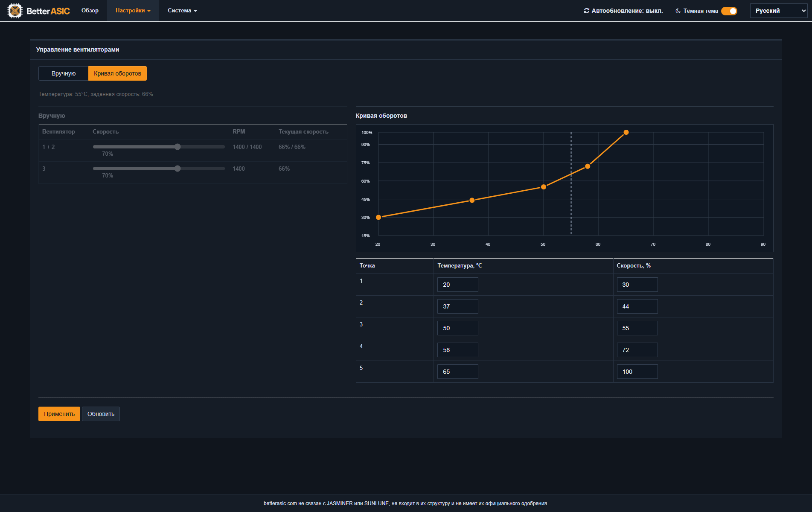Go to the Обзор page
This screenshot has height=512, width=812.
[90, 11]
